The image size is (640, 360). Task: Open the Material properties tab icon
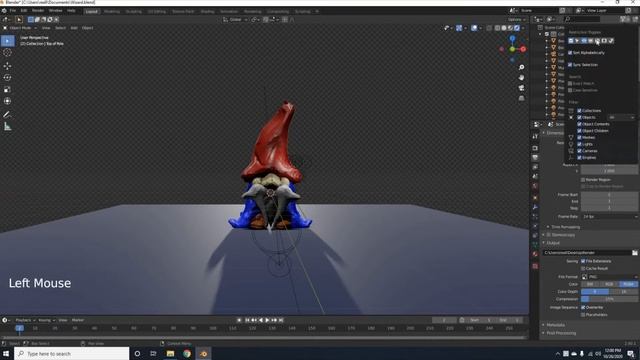pos(535,254)
